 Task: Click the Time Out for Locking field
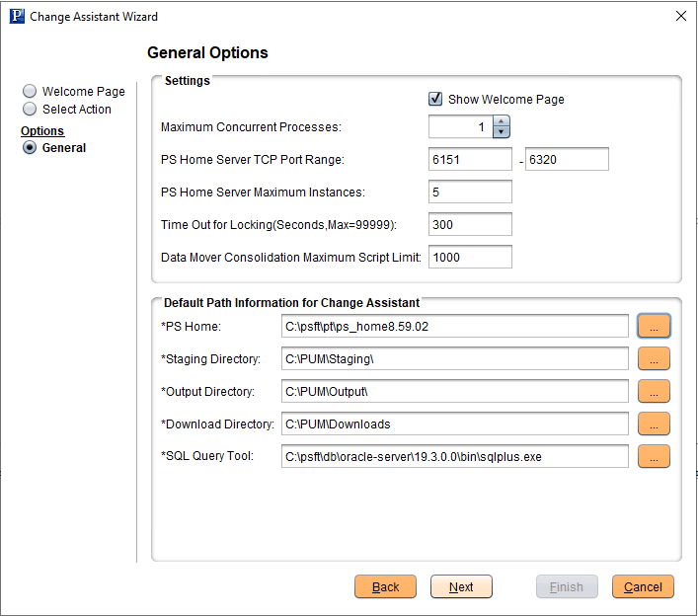point(470,224)
